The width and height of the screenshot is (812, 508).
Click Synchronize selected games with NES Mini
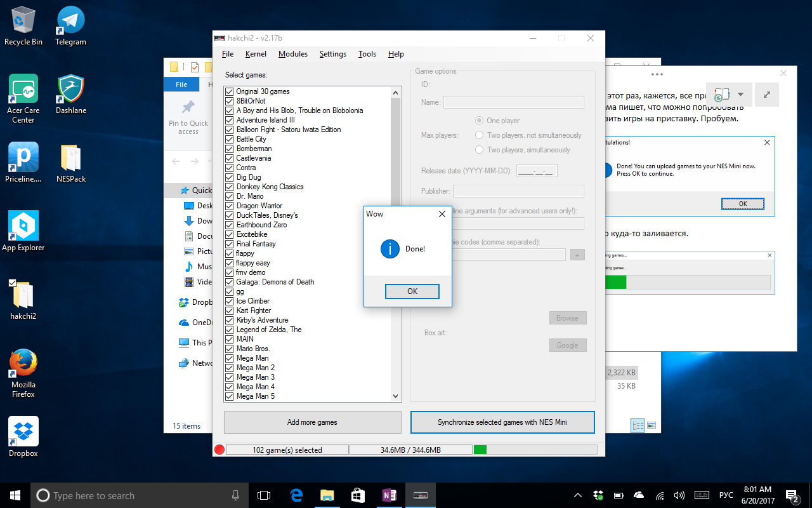(502, 422)
